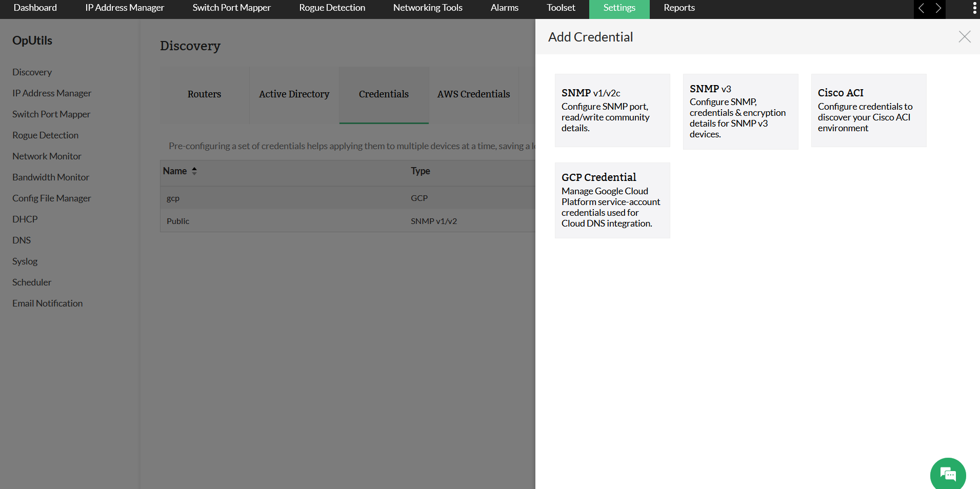Select the SNMP v3 credential card
The height and width of the screenshot is (489, 980).
tap(741, 112)
